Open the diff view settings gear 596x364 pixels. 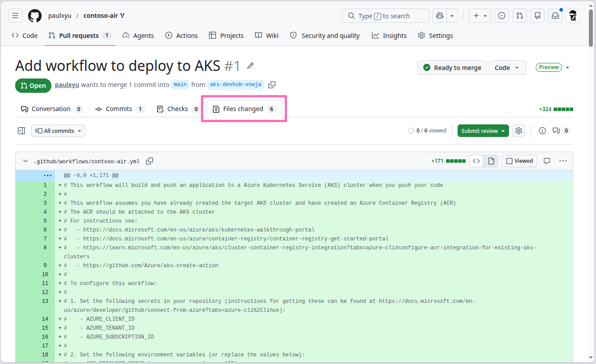[x=519, y=131]
